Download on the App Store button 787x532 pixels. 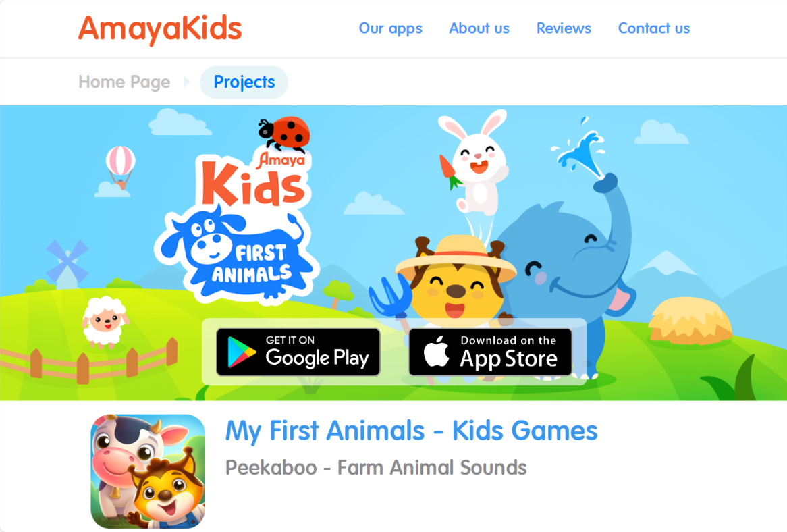[x=491, y=352]
